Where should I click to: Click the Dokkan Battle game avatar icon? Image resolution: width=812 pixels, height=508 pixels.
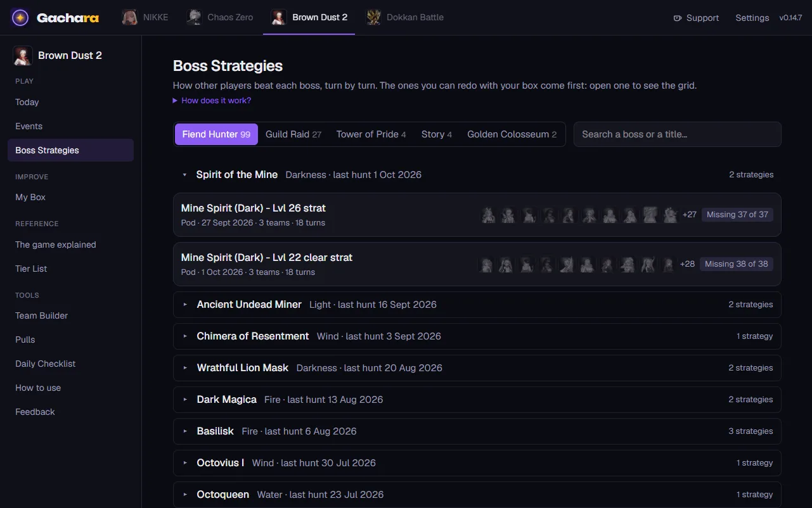tap(373, 17)
